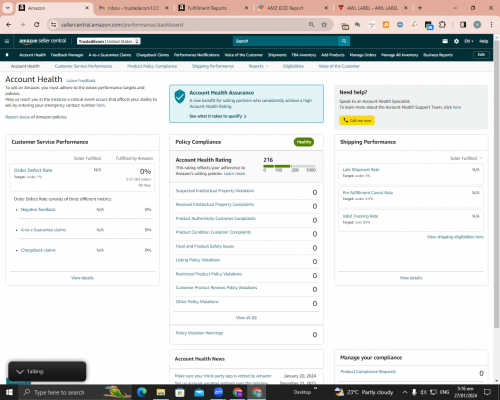
Task: Open Shipping Performance sub-tab
Action: click(x=213, y=66)
